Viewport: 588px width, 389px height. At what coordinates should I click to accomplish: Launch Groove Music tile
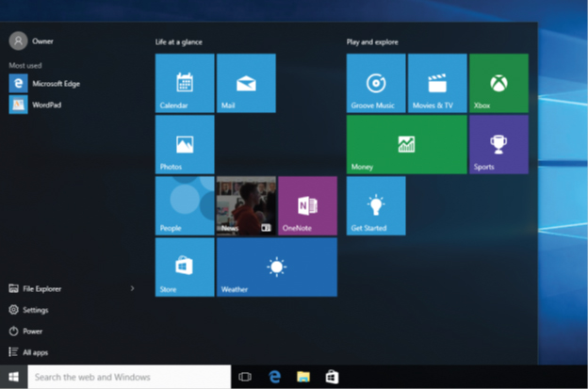376,83
